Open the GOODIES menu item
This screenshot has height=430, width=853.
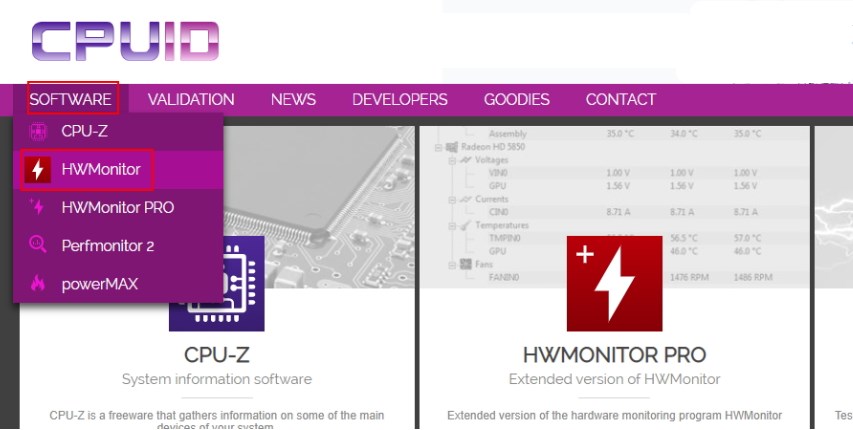pyautogui.click(x=517, y=99)
